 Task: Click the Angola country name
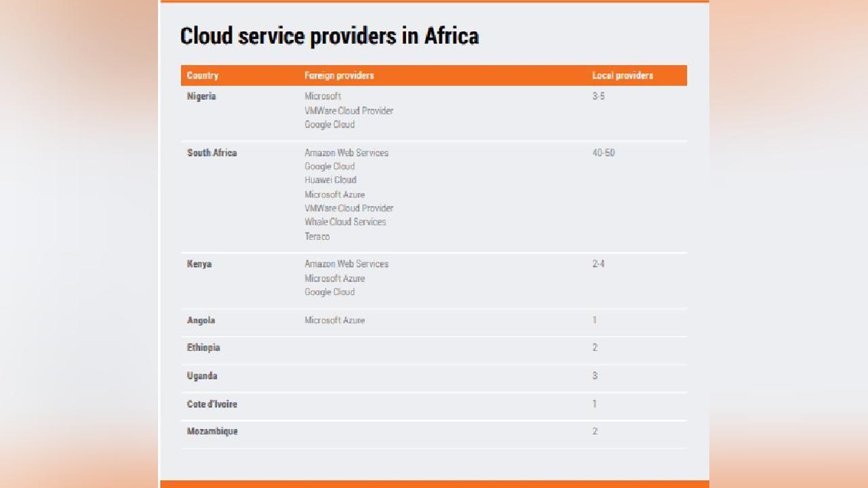pyautogui.click(x=201, y=320)
